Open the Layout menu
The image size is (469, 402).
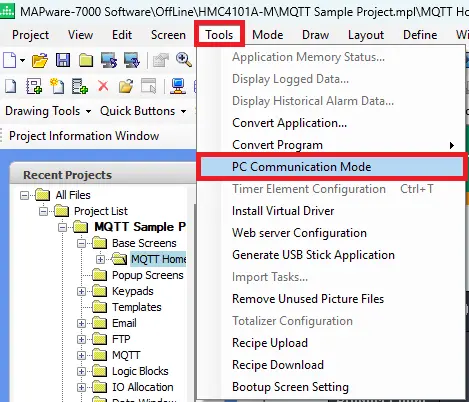tap(366, 35)
